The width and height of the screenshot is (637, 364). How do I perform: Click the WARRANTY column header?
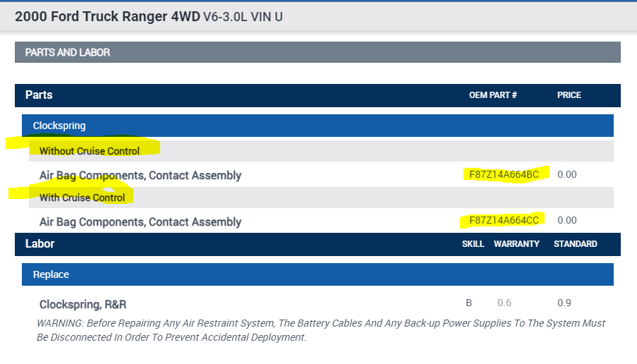point(516,244)
